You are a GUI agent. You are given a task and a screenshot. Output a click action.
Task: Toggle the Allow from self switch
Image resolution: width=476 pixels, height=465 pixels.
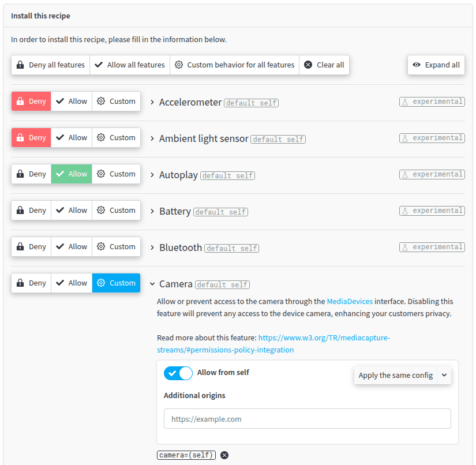tap(178, 373)
